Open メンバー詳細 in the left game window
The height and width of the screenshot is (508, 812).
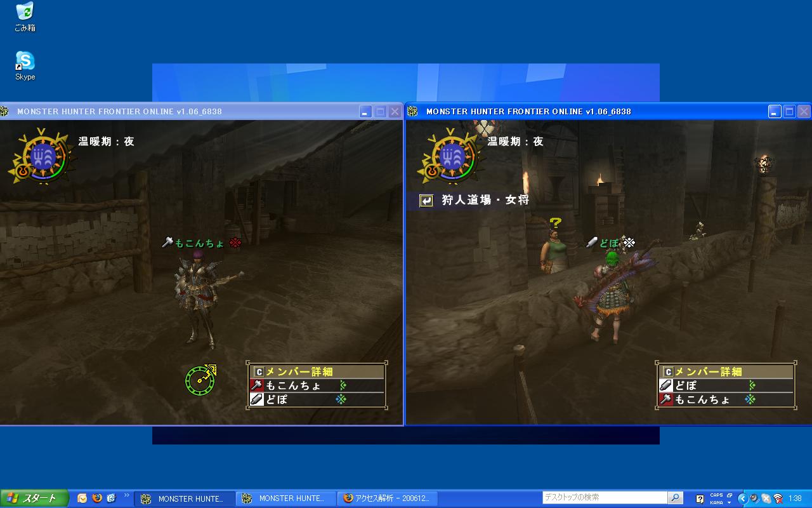tap(317, 371)
